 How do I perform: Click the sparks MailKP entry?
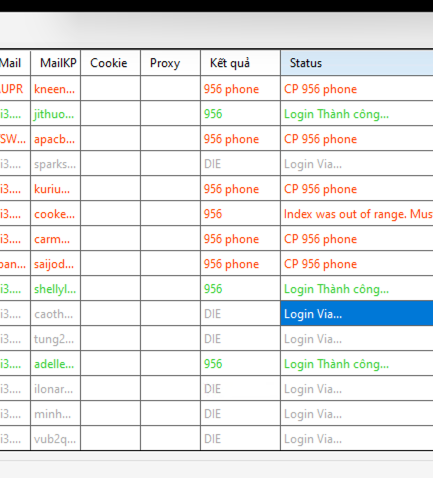55,163
